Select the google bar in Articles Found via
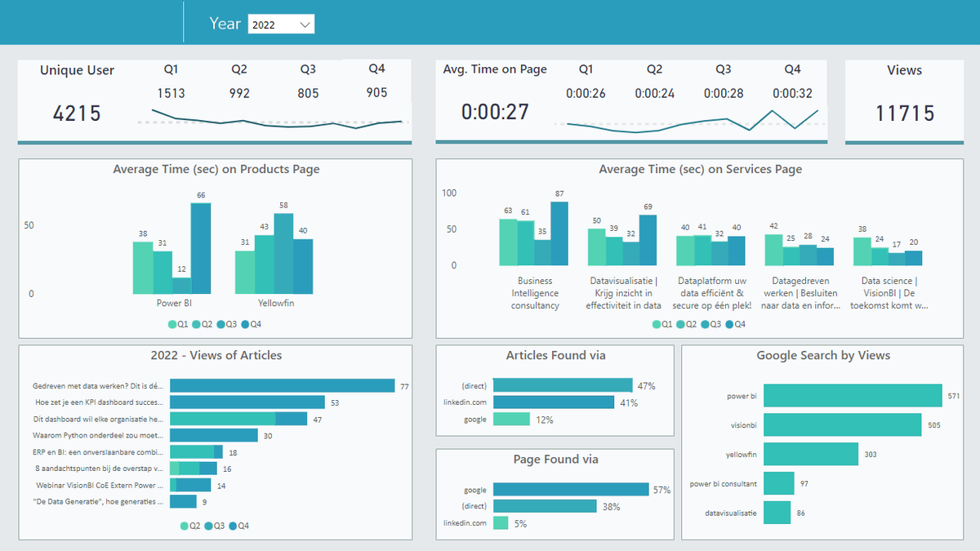980x551 pixels. pos(511,419)
